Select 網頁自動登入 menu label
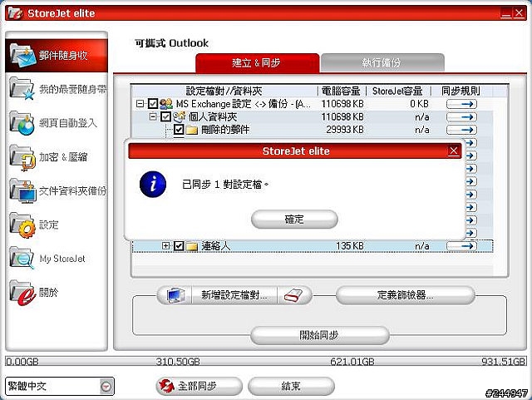The image size is (532, 400). pyautogui.click(x=68, y=122)
